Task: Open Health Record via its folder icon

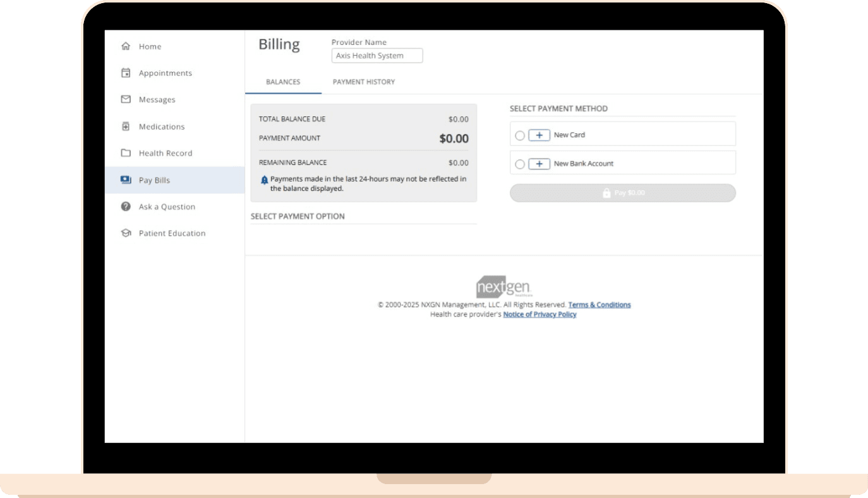Action: [x=126, y=153]
